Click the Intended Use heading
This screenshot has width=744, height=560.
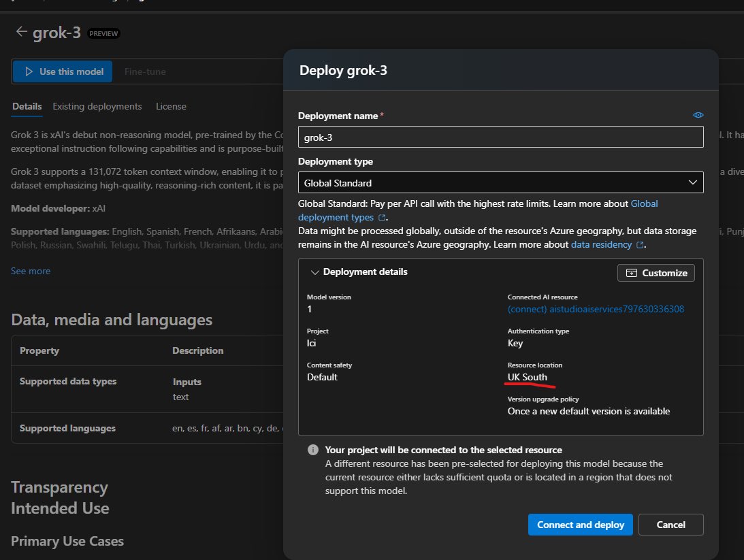pos(61,508)
